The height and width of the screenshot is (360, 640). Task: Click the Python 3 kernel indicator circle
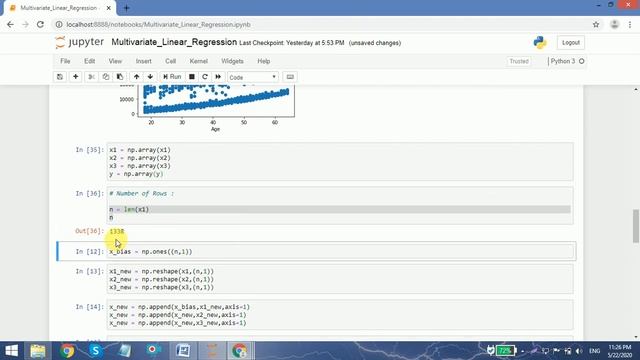point(582,61)
